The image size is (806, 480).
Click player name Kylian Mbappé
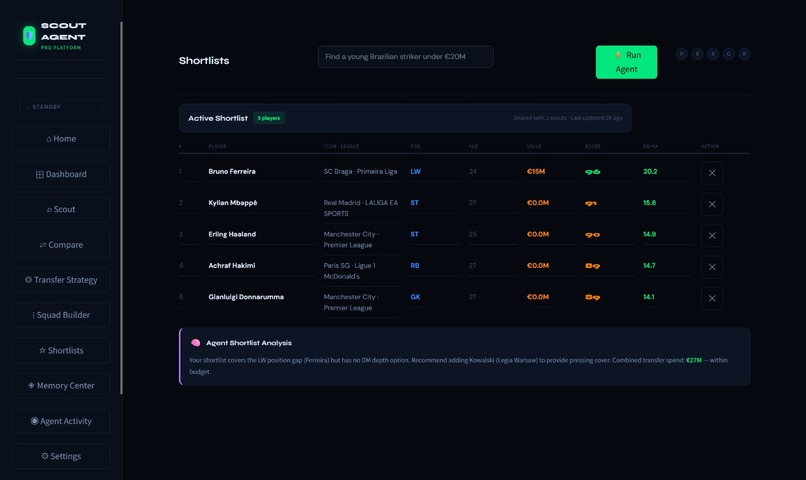(x=233, y=202)
